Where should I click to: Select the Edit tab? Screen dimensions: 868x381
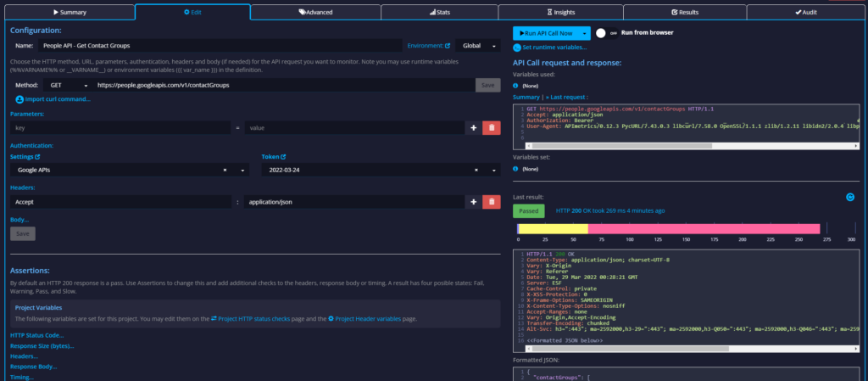click(x=192, y=12)
